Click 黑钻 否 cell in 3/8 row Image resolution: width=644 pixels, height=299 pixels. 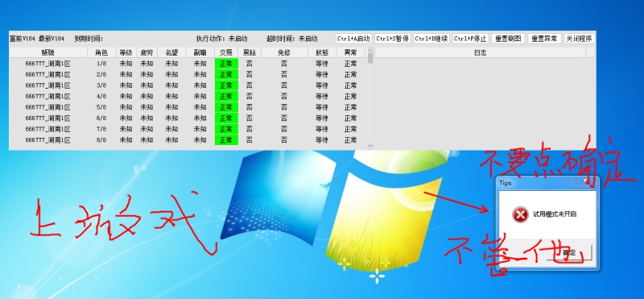[250, 85]
